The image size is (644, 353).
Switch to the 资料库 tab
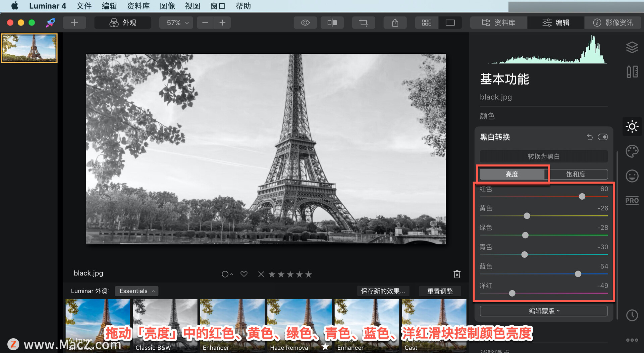click(x=498, y=22)
